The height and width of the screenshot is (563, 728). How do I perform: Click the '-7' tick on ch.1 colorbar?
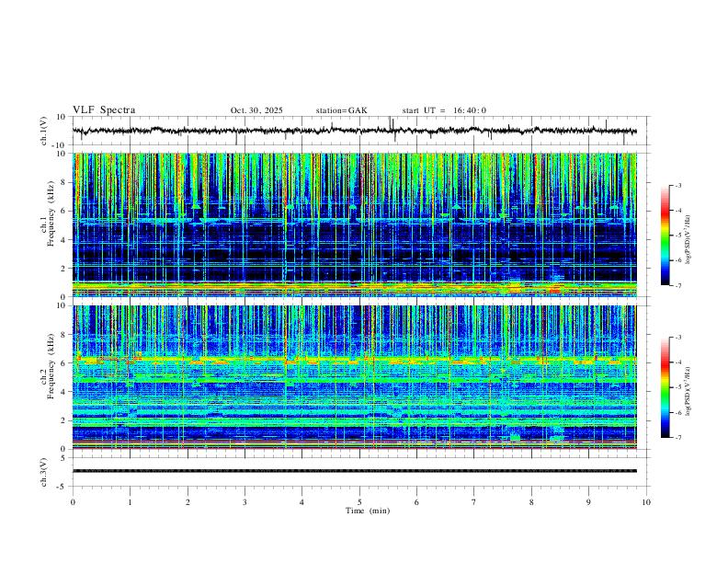pos(677,285)
